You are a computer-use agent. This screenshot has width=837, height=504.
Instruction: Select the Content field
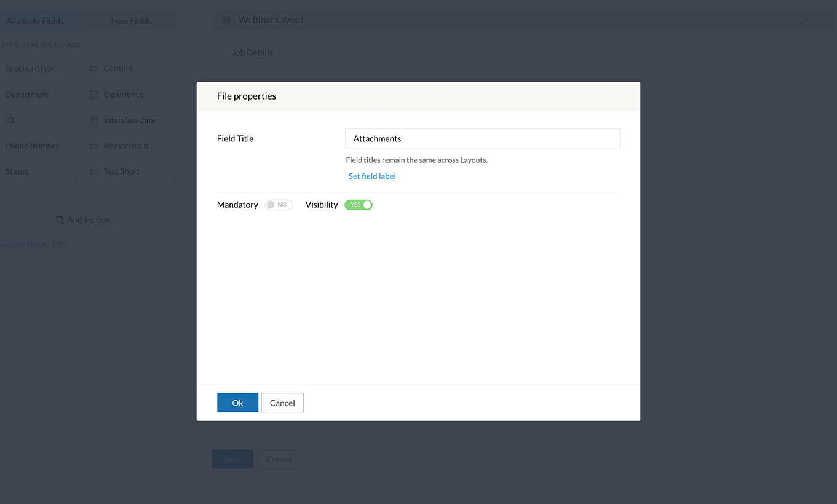point(130,69)
